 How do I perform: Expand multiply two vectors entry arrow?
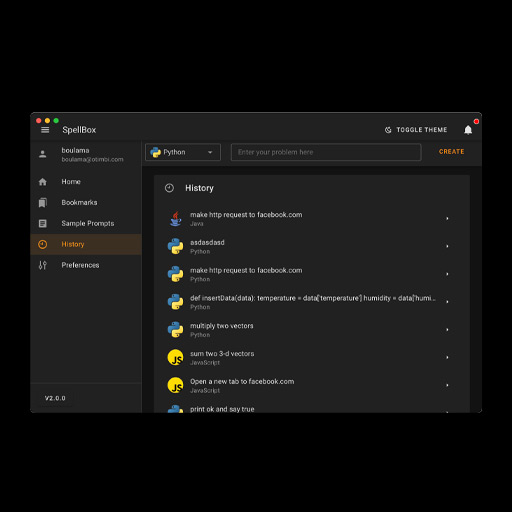pos(447,330)
